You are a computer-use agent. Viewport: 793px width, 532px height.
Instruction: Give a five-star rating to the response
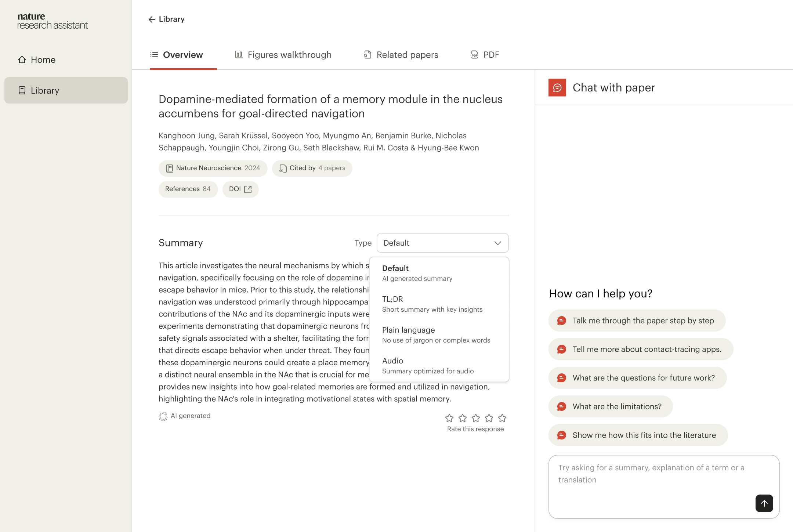click(502, 418)
